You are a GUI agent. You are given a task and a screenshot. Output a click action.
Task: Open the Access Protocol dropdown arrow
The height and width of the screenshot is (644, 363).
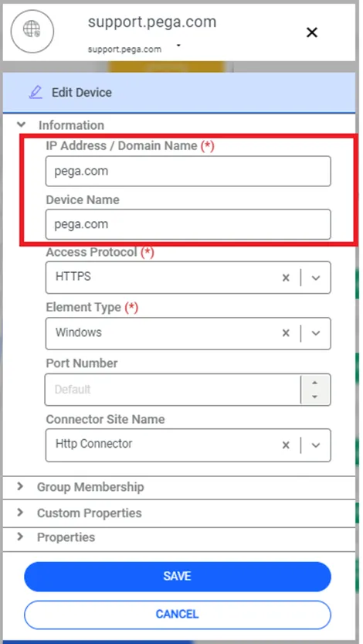(x=315, y=278)
